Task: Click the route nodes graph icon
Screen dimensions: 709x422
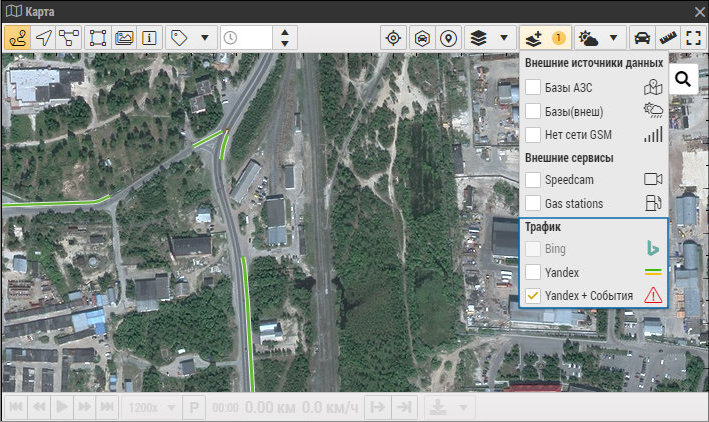Action: (69, 38)
